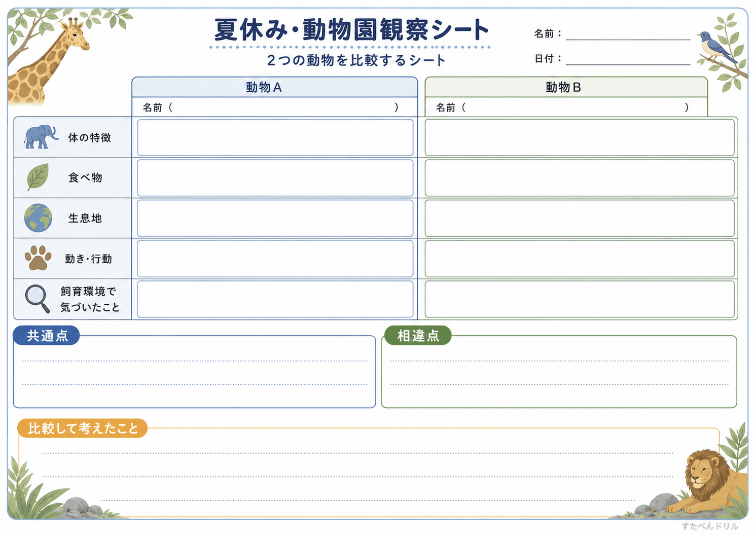Click the 共通点 label
Screen dimensions: 756x535
click(47, 336)
